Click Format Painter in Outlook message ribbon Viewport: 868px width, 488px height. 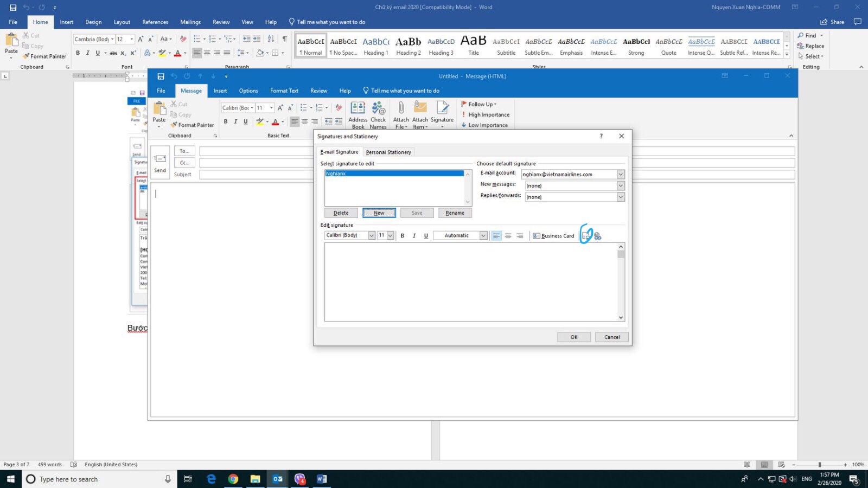coord(192,125)
